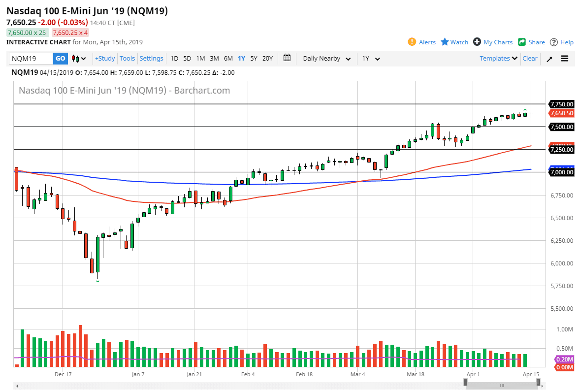
Task: Open My Charts via plus icon
Action: [476, 42]
